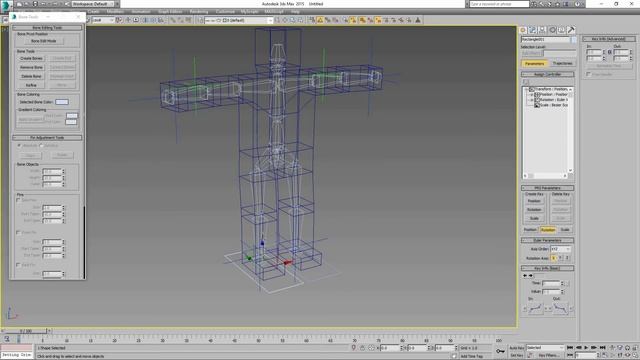640x360 pixels.
Task: Select Rotation Axis Y toggle
Action: tap(560, 258)
